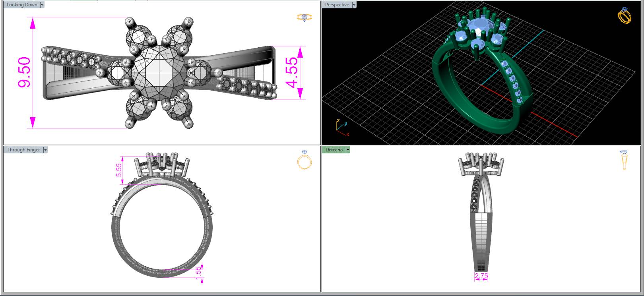Select the 2.75 band width dimension
Image resolution: width=644 pixels, height=296 pixels.
[x=481, y=276]
